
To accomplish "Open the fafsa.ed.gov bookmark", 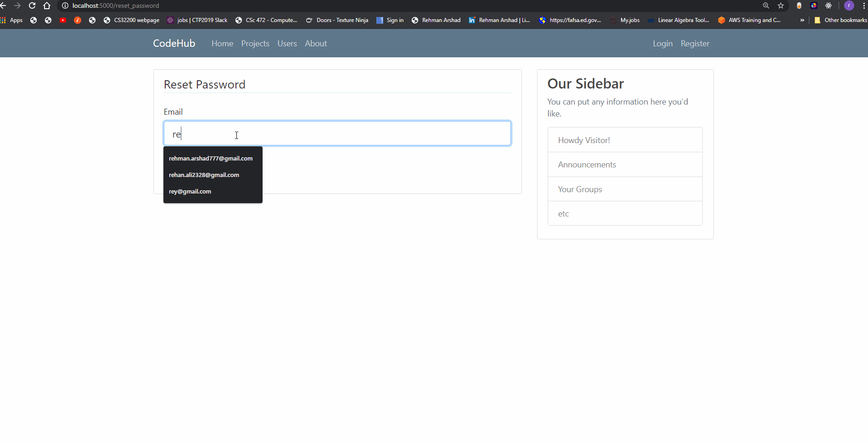I will (570, 20).
